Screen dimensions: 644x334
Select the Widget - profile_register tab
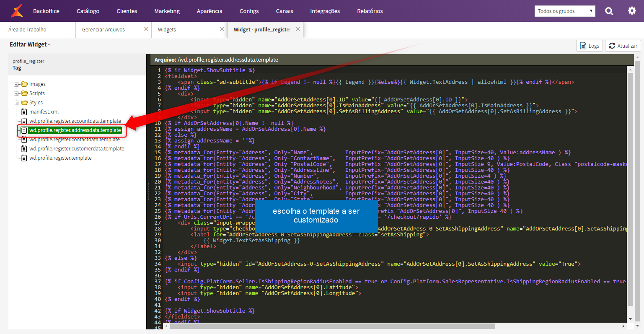262,29
